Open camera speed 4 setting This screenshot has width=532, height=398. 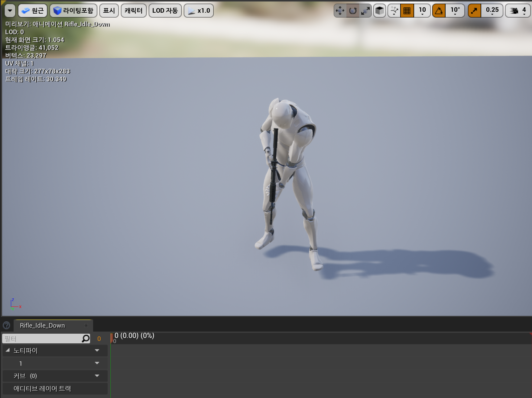click(518, 11)
